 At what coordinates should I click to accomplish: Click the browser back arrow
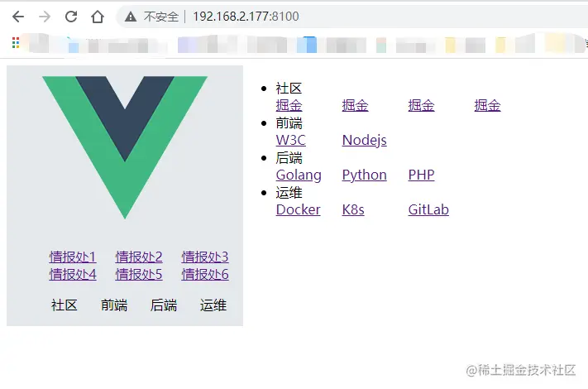(x=18, y=17)
